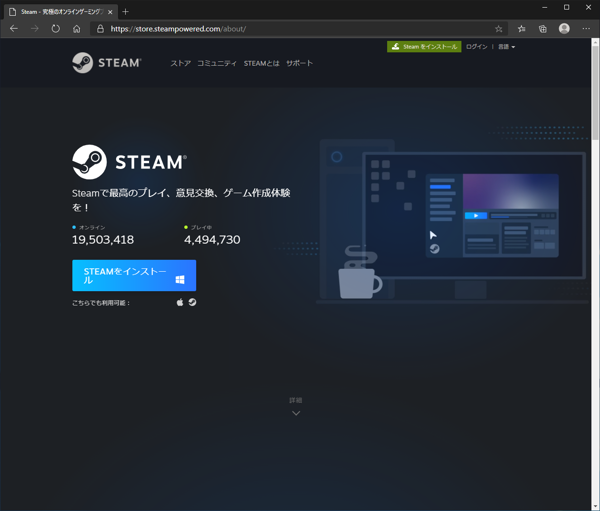
Task: Click the Steam logo in the header
Action: 107,63
